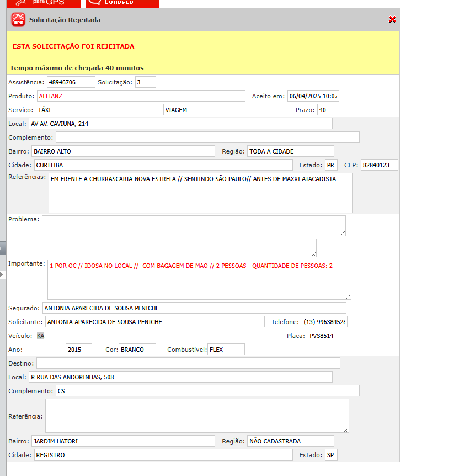Click the CEP field with 82840123
Screen dimensions: 475x476
pos(378,165)
